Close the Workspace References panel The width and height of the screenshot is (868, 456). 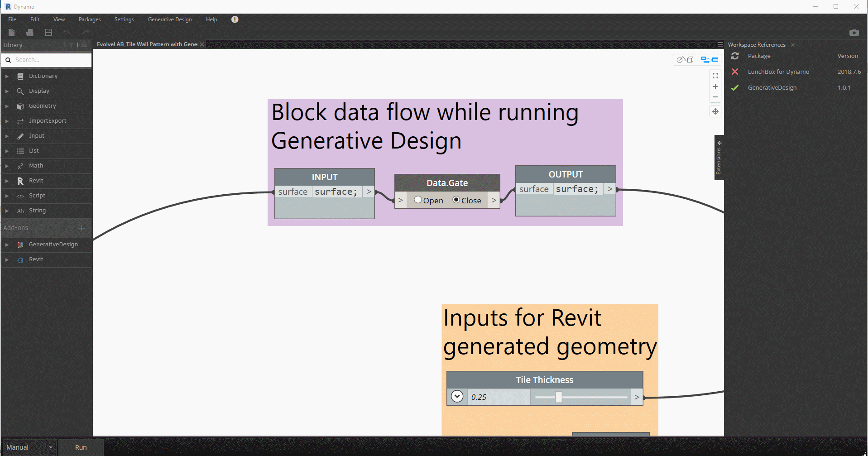[793, 45]
